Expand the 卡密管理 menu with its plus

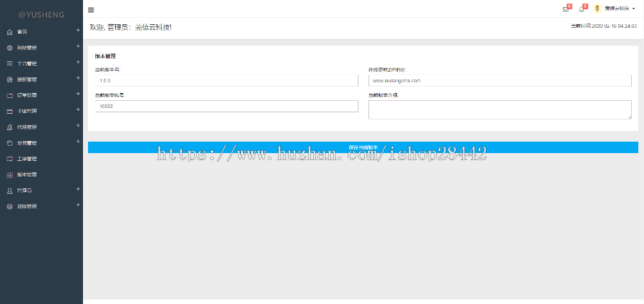(78, 109)
